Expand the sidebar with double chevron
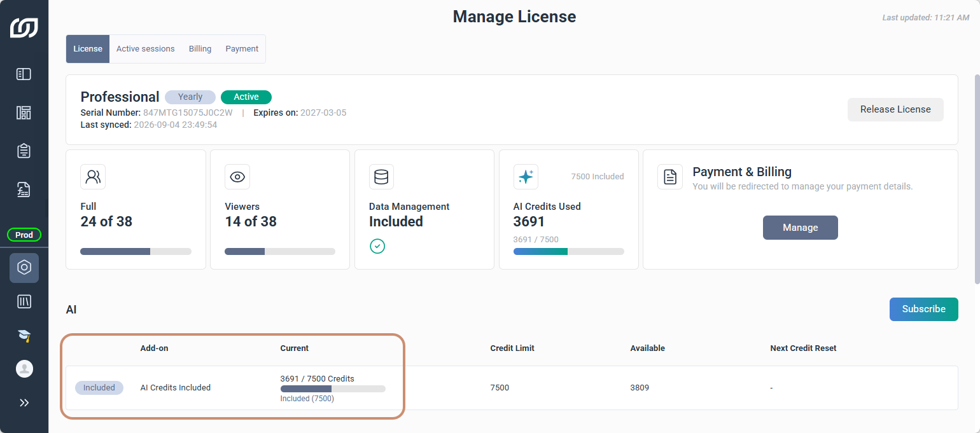This screenshot has width=980, height=433. click(x=24, y=402)
